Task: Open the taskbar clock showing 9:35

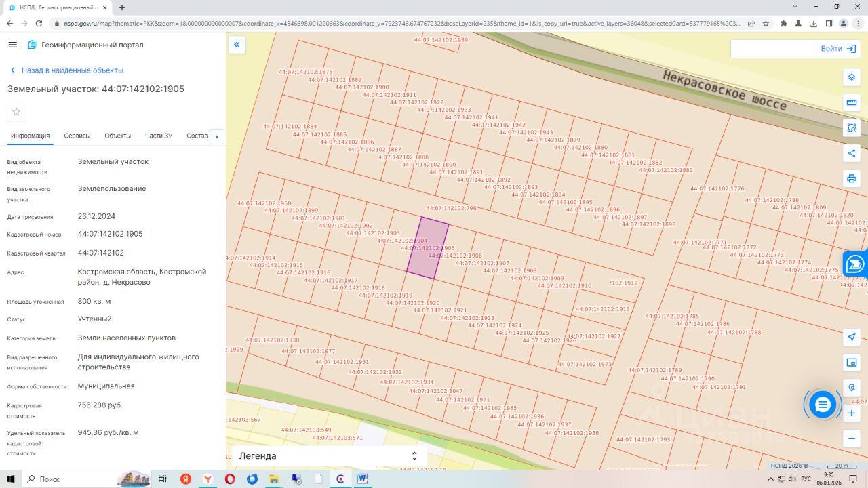Action: [x=829, y=479]
